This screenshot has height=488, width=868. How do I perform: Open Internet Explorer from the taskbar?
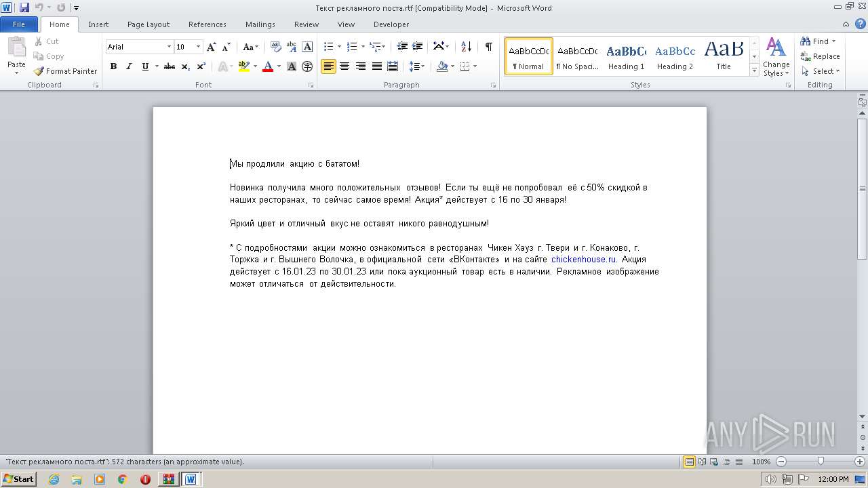pos(54,479)
